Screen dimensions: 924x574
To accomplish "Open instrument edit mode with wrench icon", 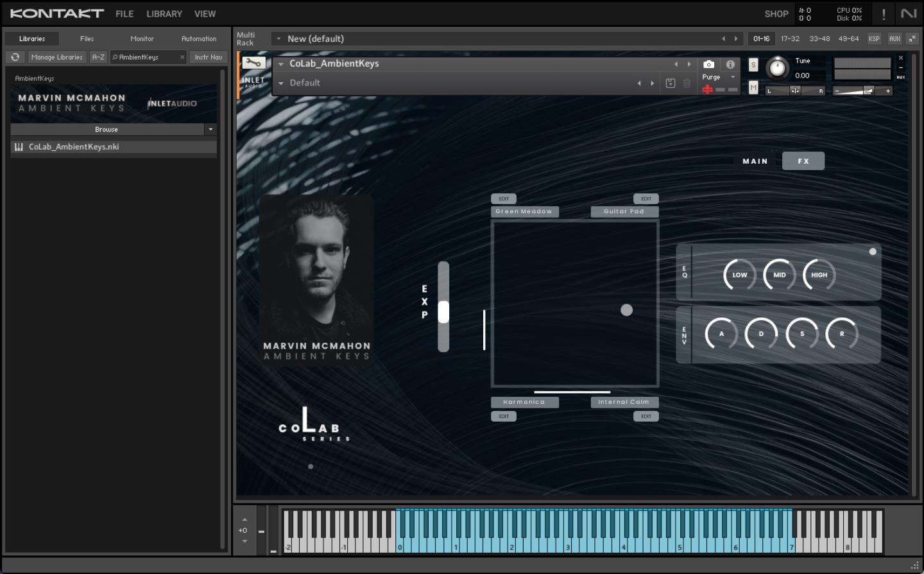I will pos(253,63).
